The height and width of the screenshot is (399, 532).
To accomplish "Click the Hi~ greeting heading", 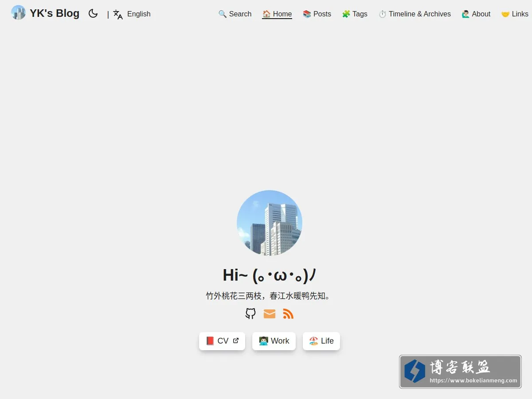I will [270, 275].
